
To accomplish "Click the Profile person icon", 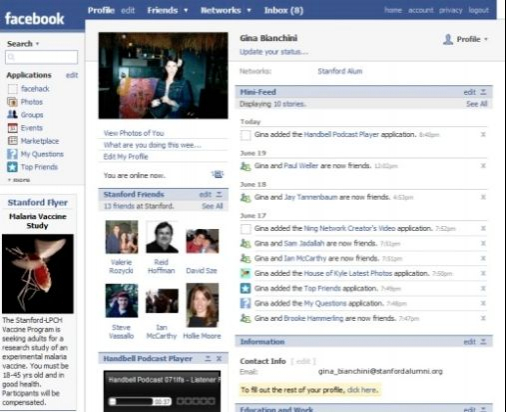I will (x=448, y=39).
